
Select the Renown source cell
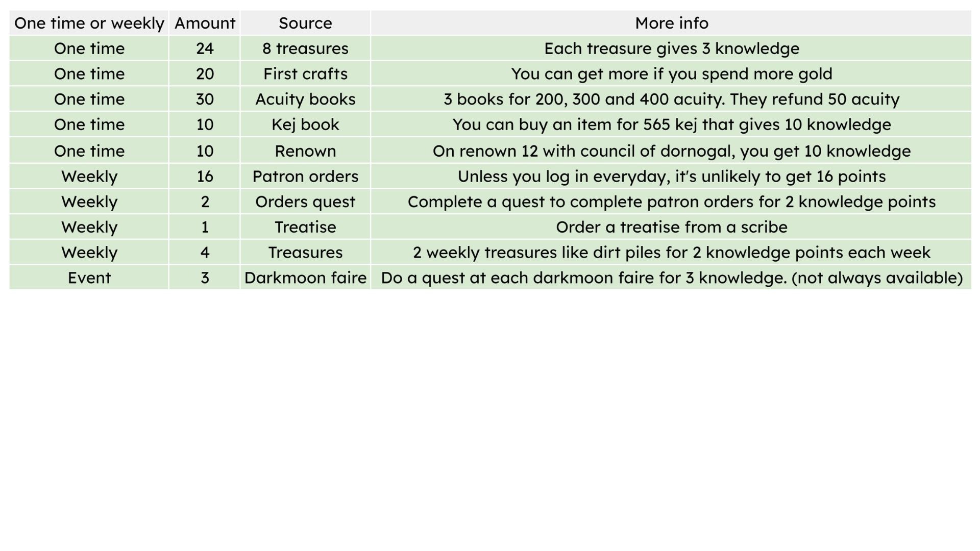tap(305, 151)
